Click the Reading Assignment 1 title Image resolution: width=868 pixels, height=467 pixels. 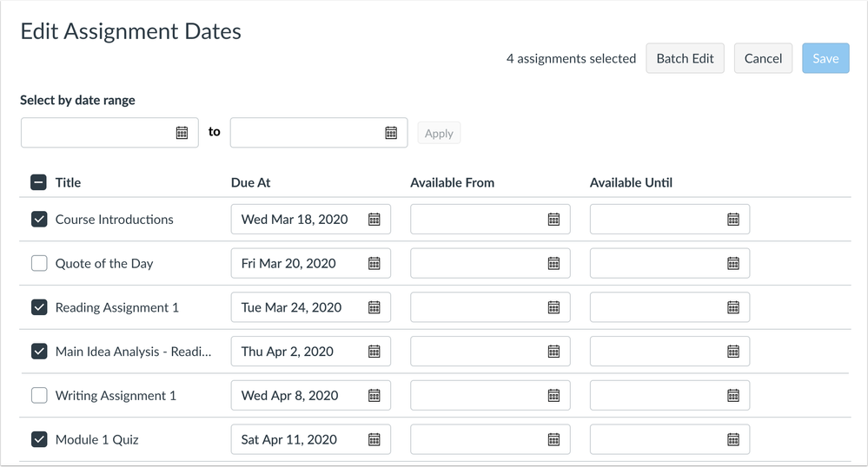116,307
